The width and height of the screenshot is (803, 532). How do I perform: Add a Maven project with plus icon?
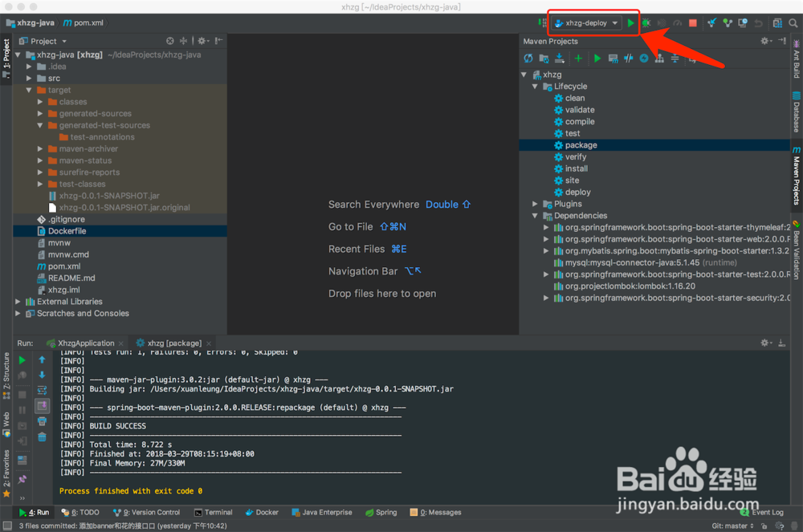(578, 59)
